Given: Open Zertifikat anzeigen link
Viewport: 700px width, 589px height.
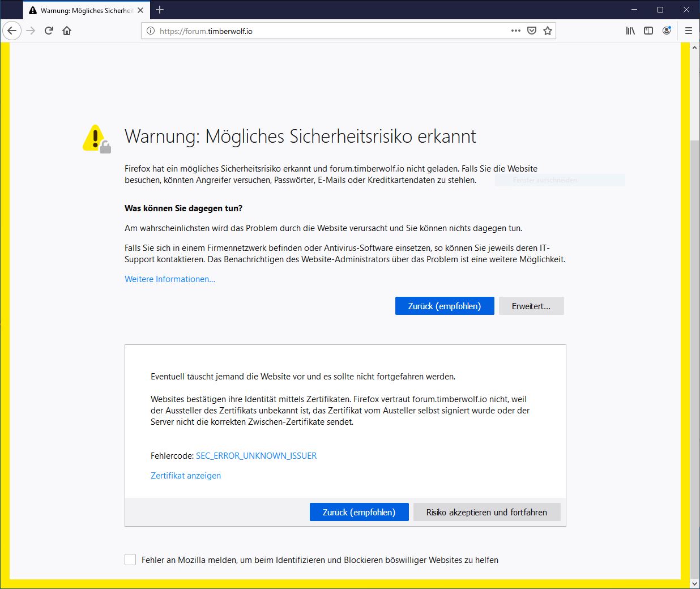Looking at the screenshot, I should (x=186, y=476).
